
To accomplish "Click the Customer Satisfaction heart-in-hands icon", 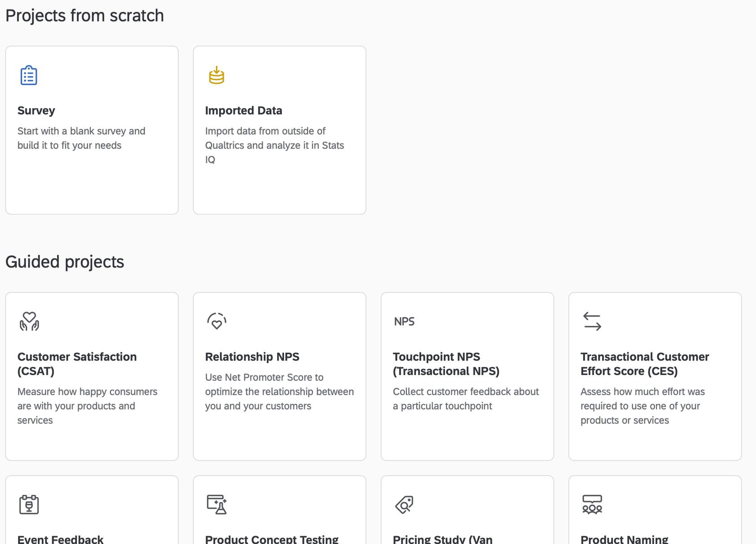I will pos(29,321).
